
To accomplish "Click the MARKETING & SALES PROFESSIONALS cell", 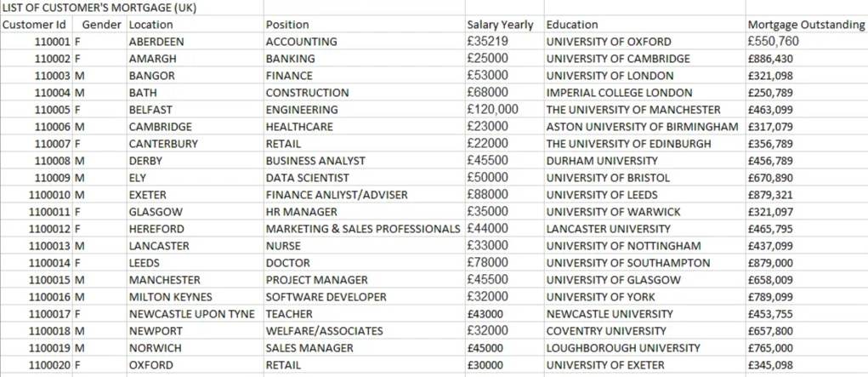I will [363, 229].
